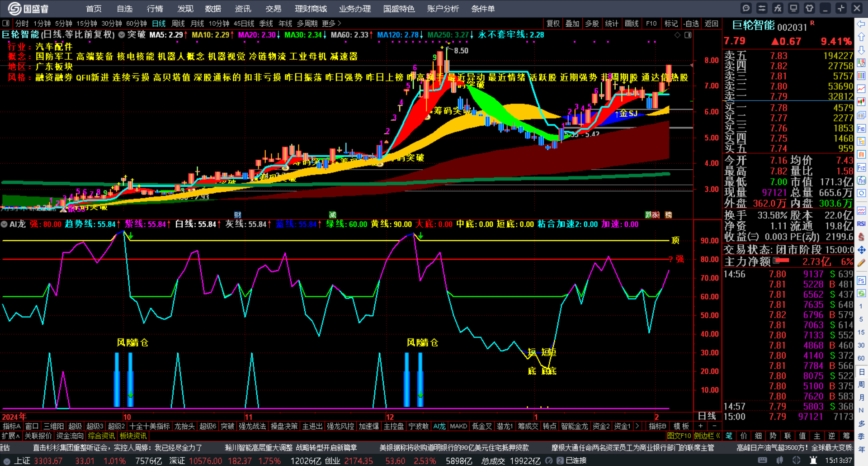Click the plus zoom-in button beside 模板
Image resolution: width=868 pixels, height=466 pixels.
click(701, 426)
